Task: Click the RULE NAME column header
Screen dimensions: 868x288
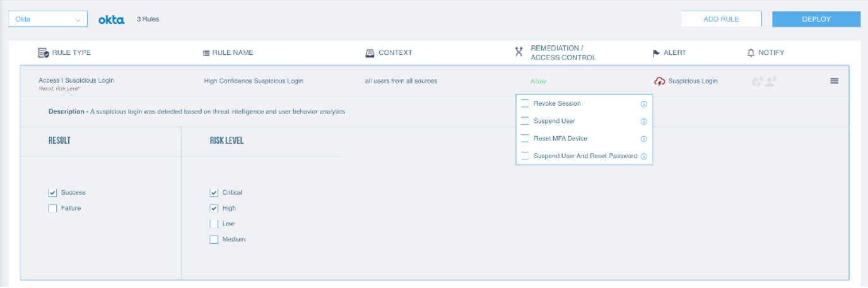Action: point(233,53)
